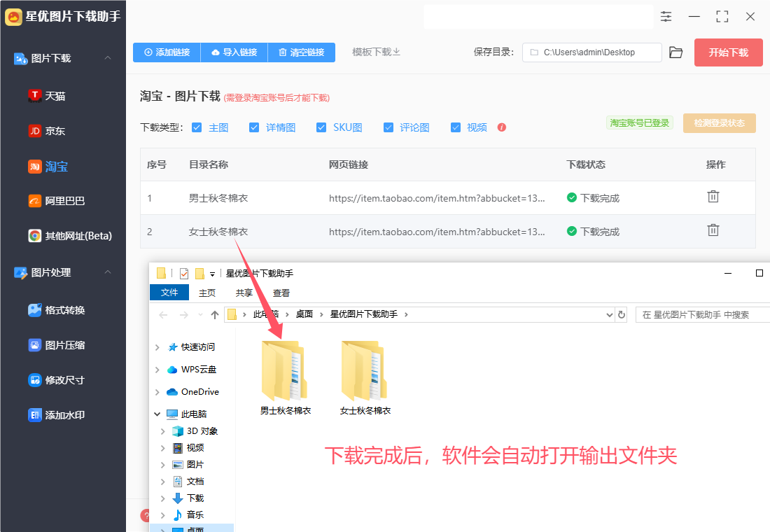Select 京东 in the sidebar
The width and height of the screenshot is (770, 532).
coord(47,131)
